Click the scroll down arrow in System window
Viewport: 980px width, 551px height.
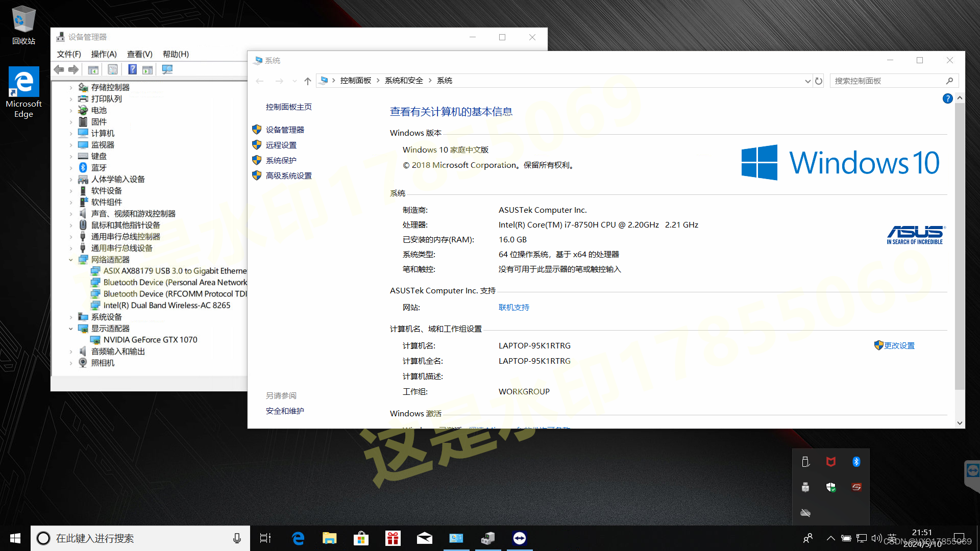coord(960,423)
